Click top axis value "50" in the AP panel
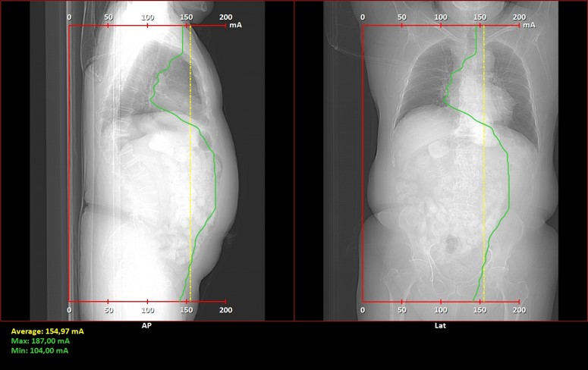Image resolution: width=588 pixels, height=370 pixels. (x=108, y=17)
